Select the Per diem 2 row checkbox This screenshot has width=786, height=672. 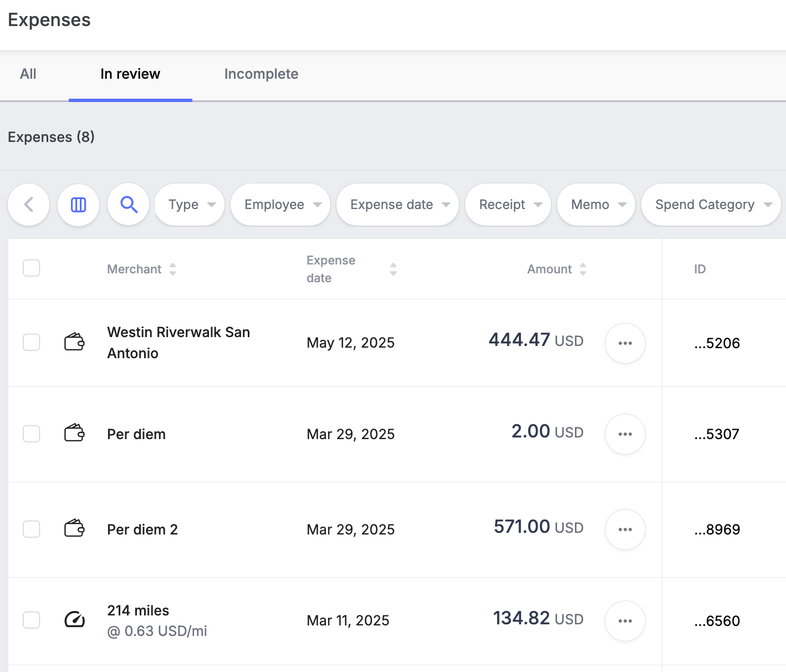coord(32,530)
